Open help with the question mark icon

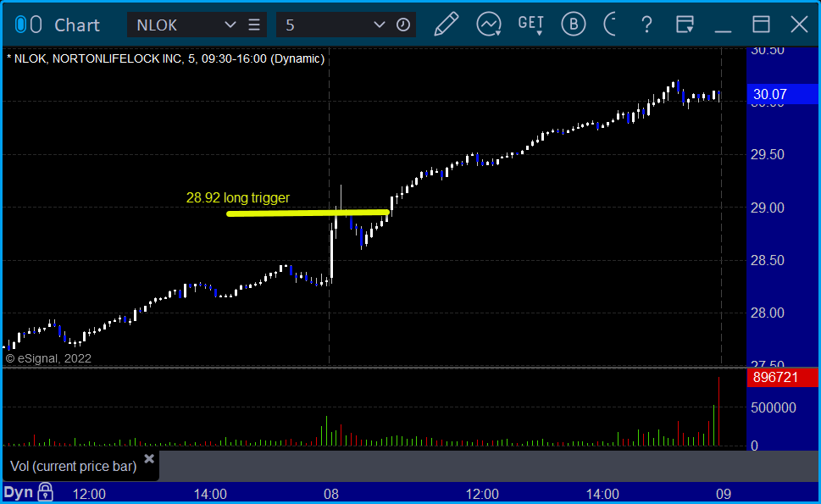[x=646, y=25]
